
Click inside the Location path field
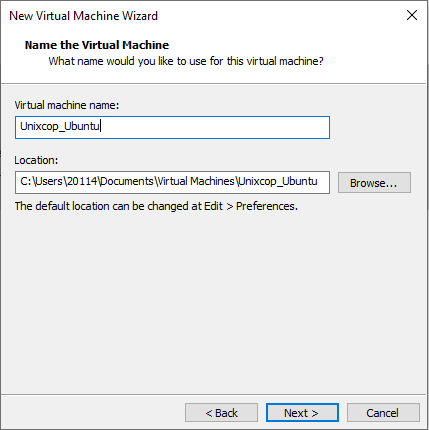(x=172, y=182)
